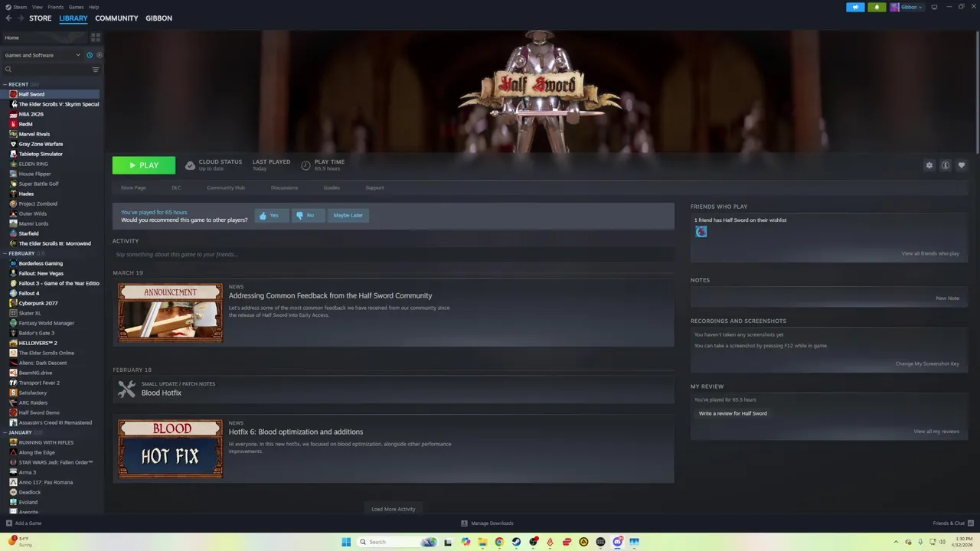980x551 pixels.
Task: Click the collections grid view icon
Action: (x=96, y=37)
